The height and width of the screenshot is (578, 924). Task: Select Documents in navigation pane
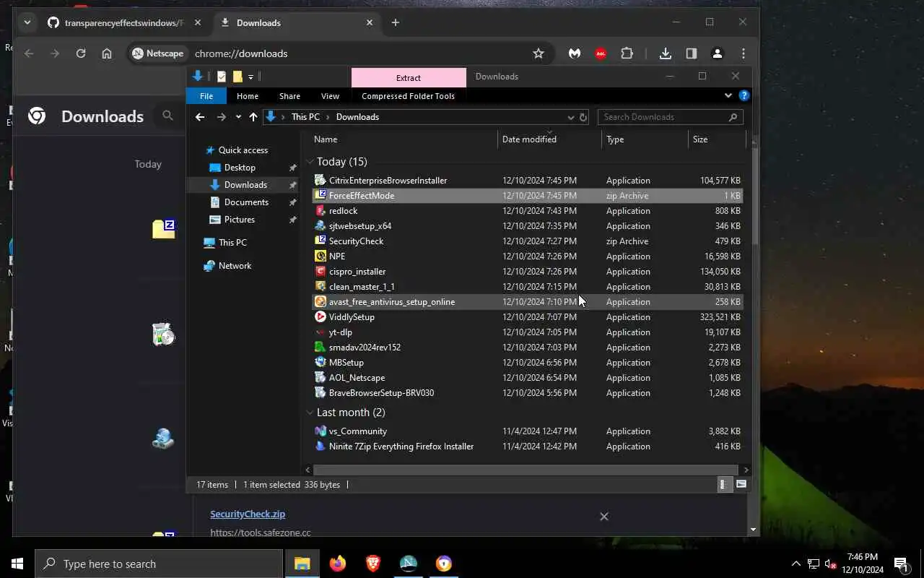(246, 202)
